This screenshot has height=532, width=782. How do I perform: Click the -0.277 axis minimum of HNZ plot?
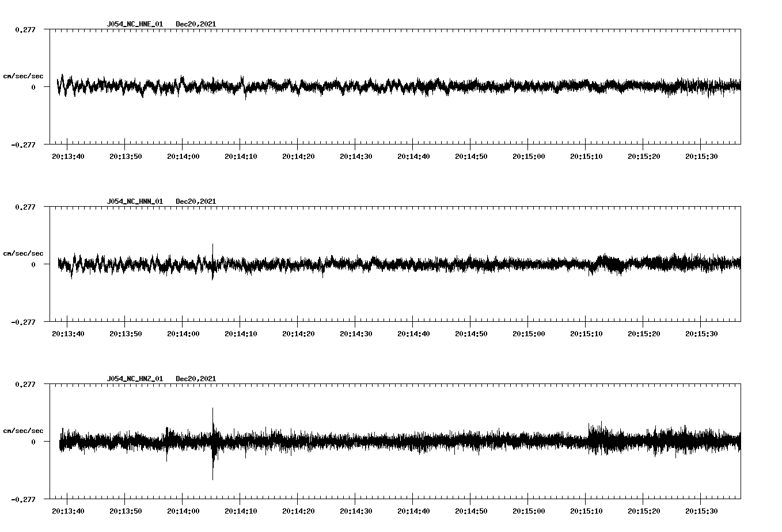coord(23,499)
